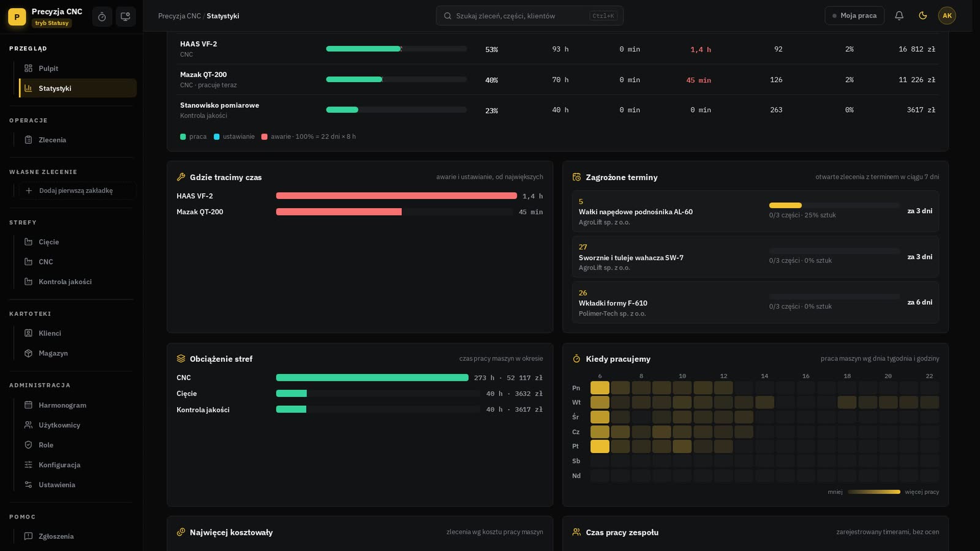Click the coins icon beside Najwięcej kosztowały
980x551 pixels.
pyautogui.click(x=181, y=532)
